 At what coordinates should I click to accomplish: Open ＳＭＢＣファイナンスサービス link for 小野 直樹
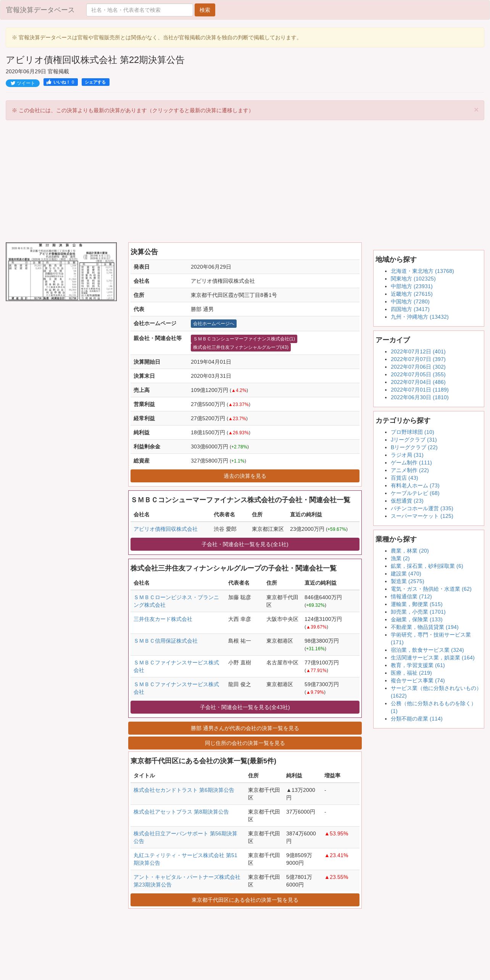(176, 666)
